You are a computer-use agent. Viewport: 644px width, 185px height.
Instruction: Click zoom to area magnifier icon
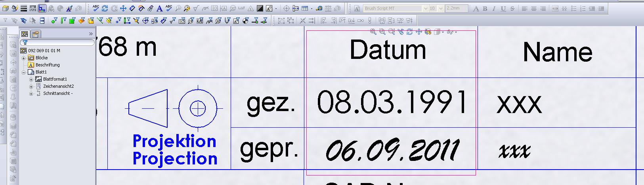coord(382,32)
